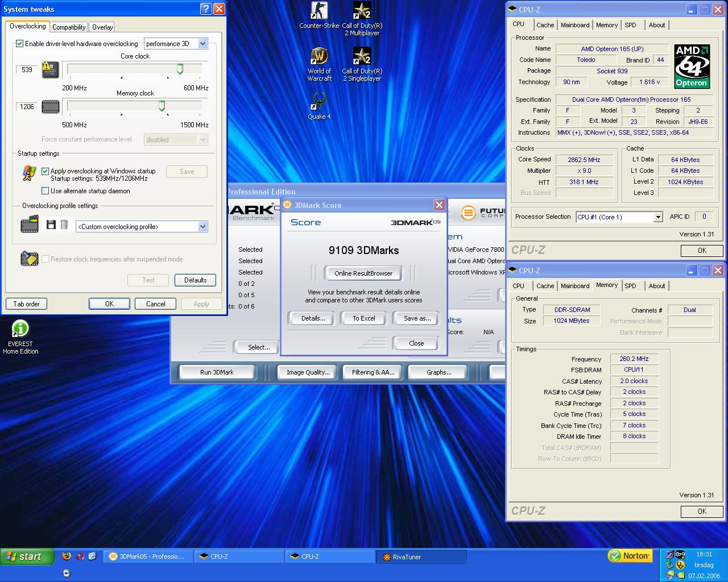Open the Counter-Strike desktop shortcut
Viewport: 728px width, 582px height.
319,15
